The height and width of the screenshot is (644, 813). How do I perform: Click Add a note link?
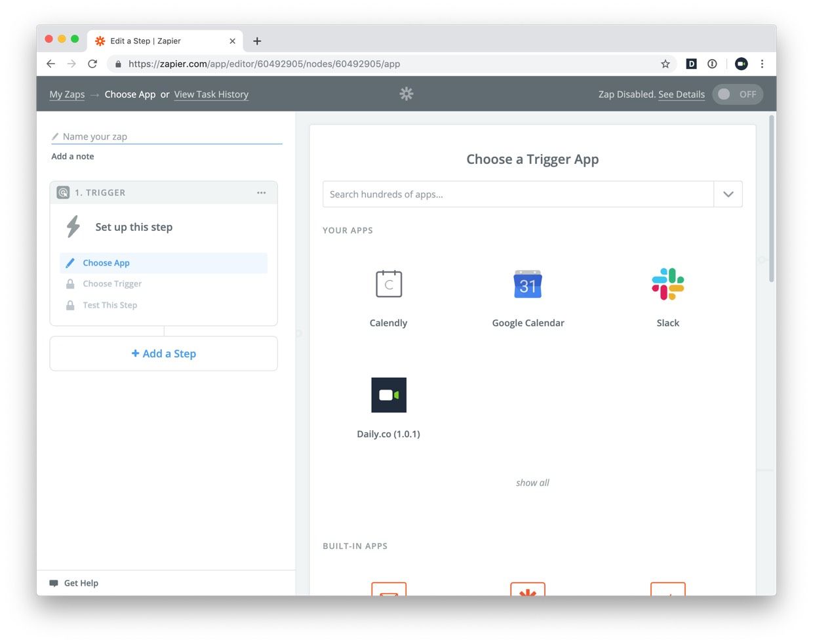73,156
